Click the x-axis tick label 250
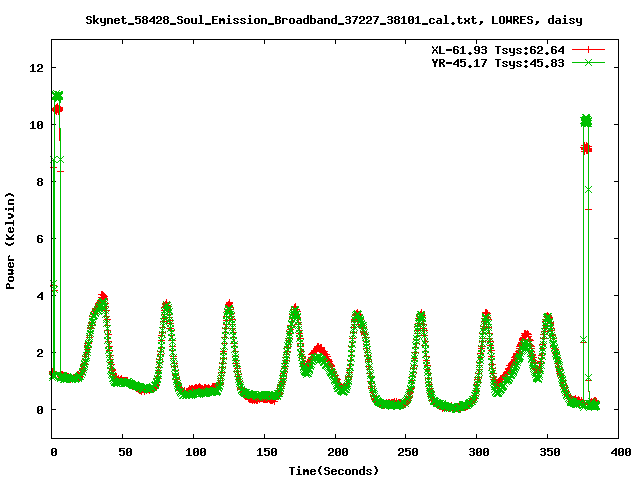The height and width of the screenshot is (480, 640). point(408,452)
